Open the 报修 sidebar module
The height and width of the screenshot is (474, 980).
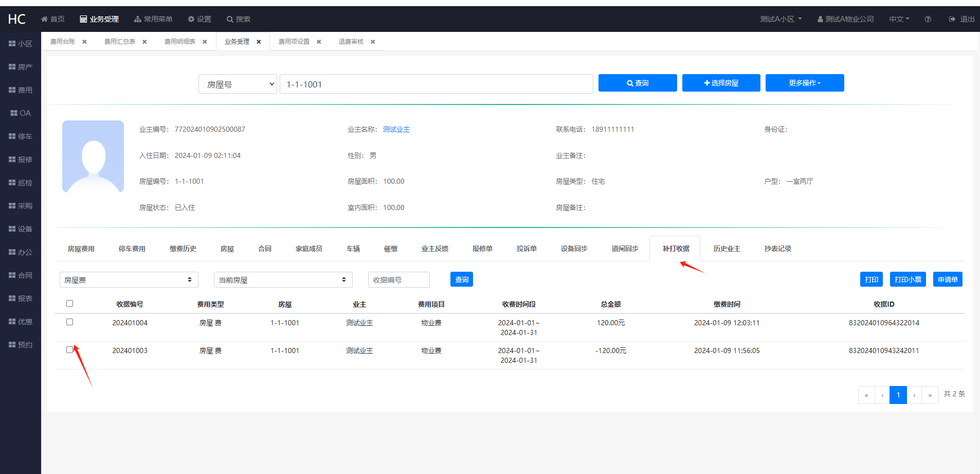tap(21, 160)
